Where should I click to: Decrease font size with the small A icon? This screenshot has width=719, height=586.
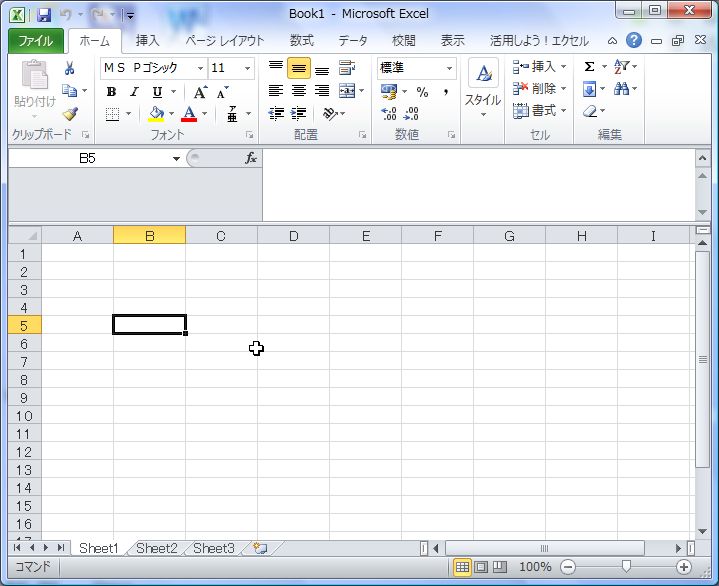point(222,92)
